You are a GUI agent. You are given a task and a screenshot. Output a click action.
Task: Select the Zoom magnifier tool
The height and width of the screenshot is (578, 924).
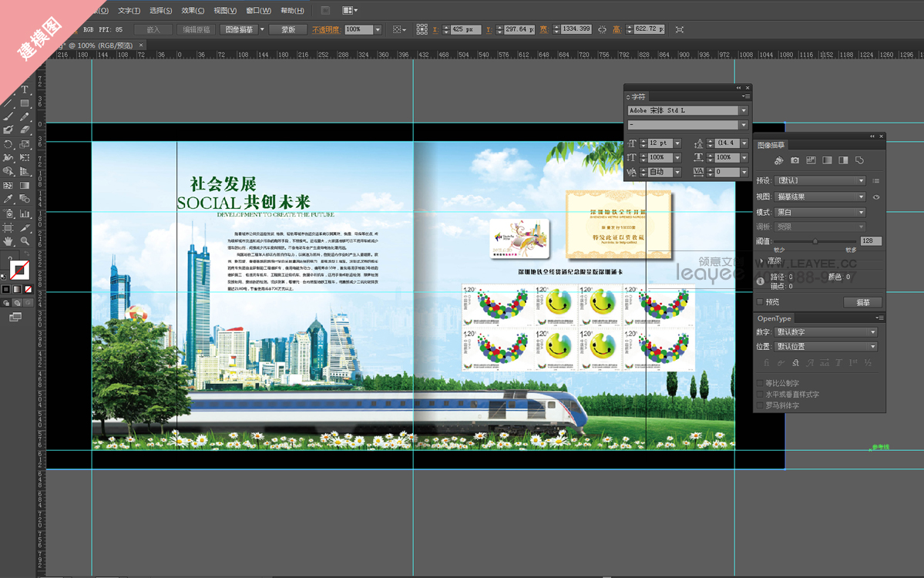pos(25,241)
